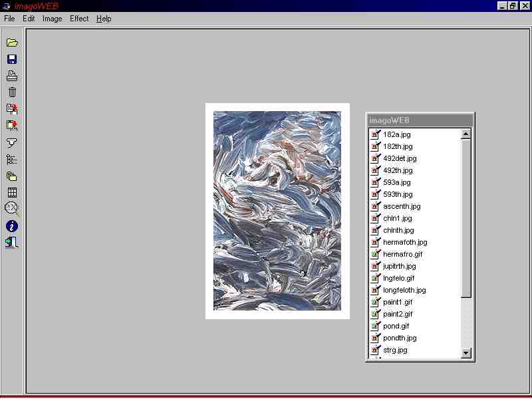Click the file list scroll up arrow
This screenshot has height=399, width=532.
(x=465, y=134)
